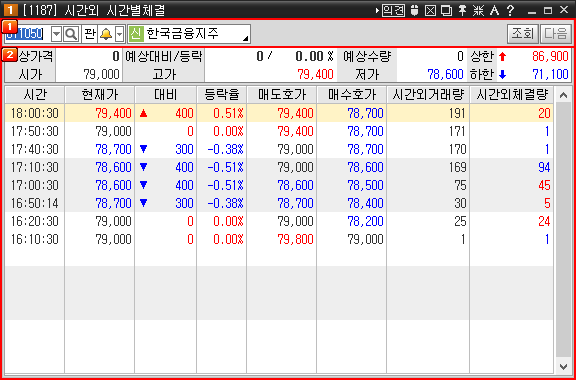The image size is (576, 380).
Task: Expand the 한국금융지주 name field corner arrow
Action: click(x=245, y=38)
